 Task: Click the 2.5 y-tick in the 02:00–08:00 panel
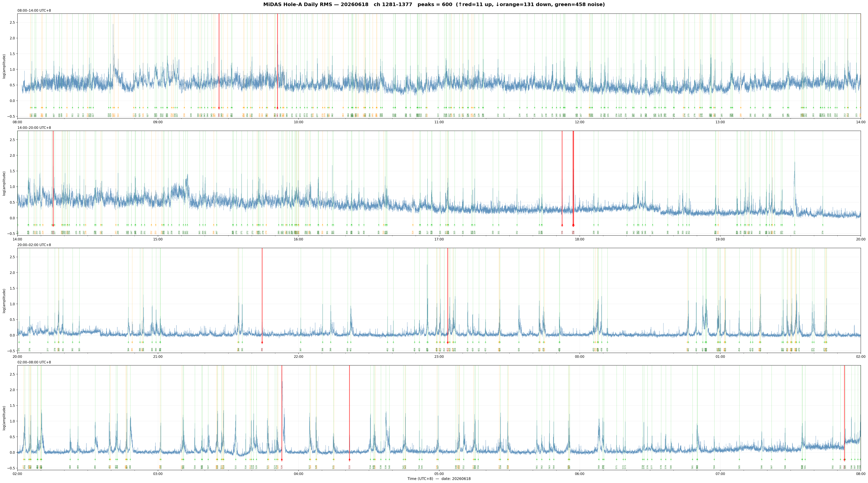[x=12, y=374]
